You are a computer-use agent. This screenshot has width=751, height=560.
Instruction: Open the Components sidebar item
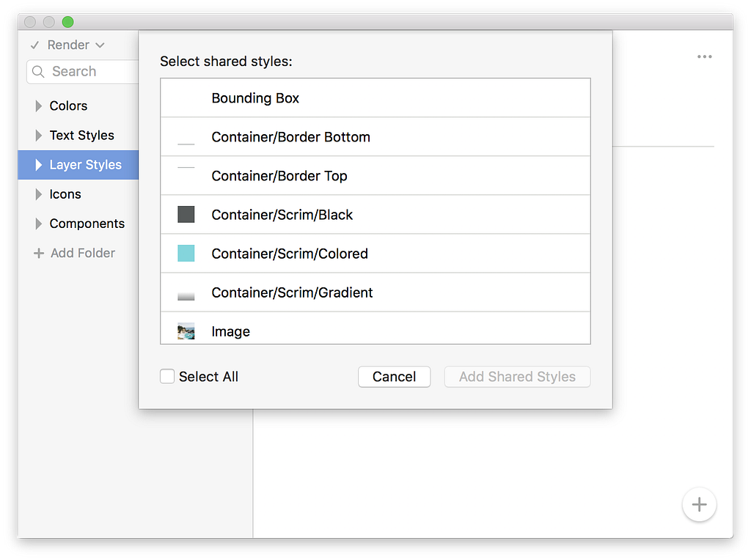coord(87,224)
